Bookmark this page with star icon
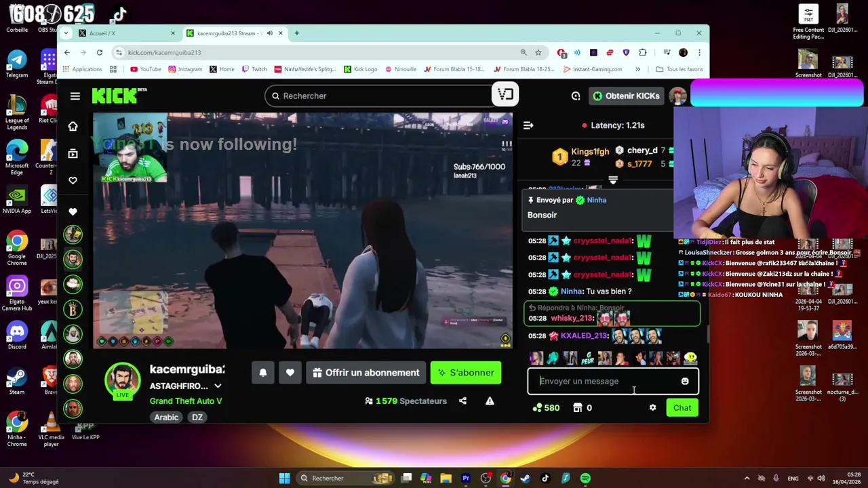The height and width of the screenshot is (488, 868). point(538,52)
